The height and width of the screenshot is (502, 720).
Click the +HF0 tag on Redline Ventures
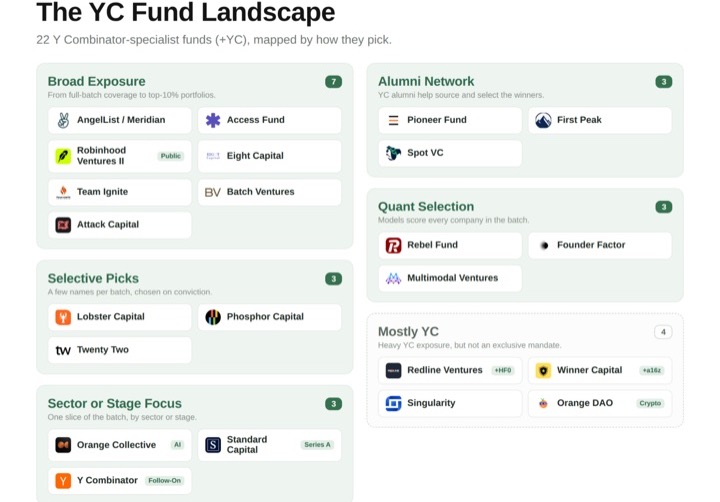point(503,370)
